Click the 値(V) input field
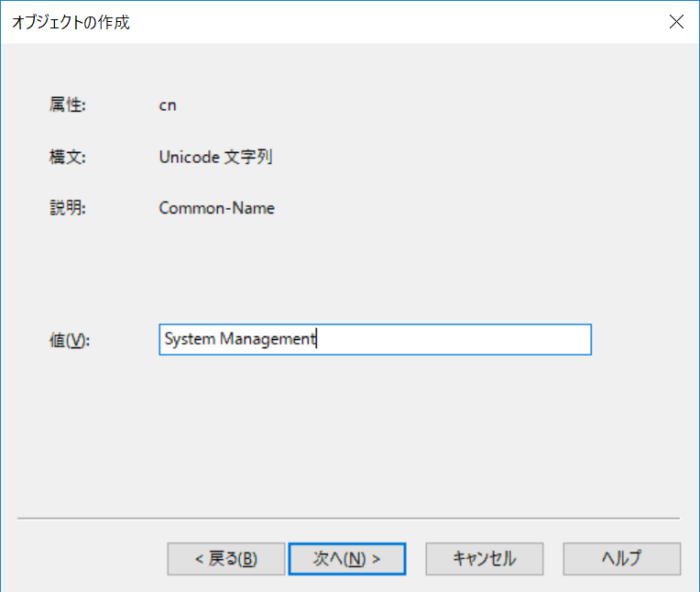Image resolution: width=700 pixels, height=592 pixels. pos(375,340)
